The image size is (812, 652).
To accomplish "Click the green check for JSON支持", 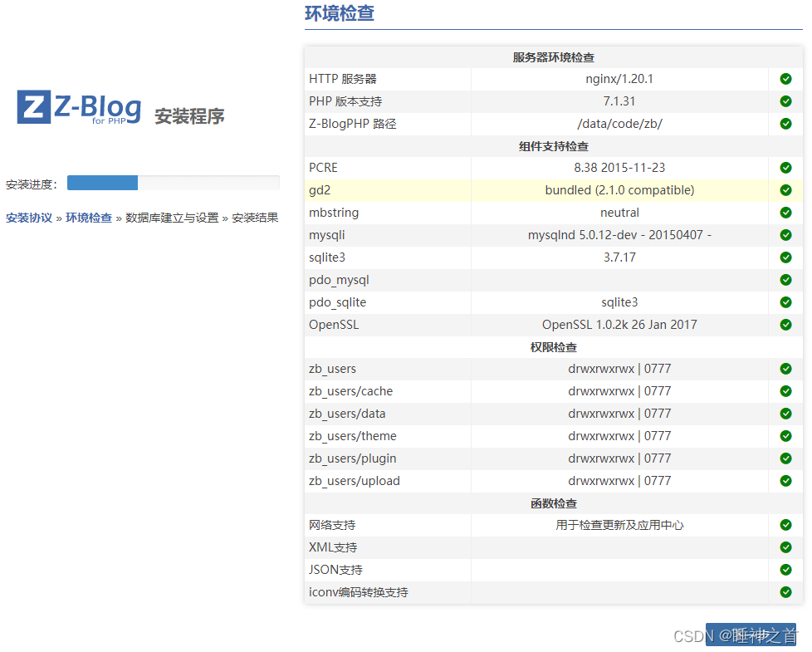I will click(785, 570).
